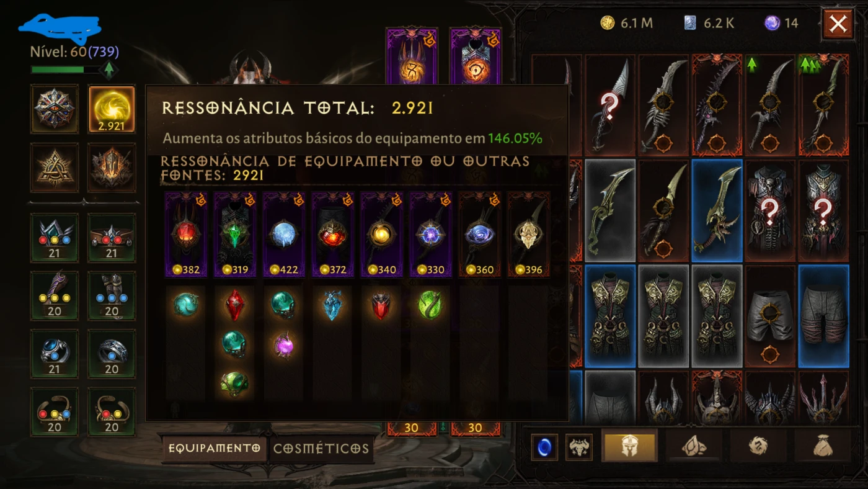Select the gem with 396 resonance
This screenshot has width=868, height=489.
(528, 235)
